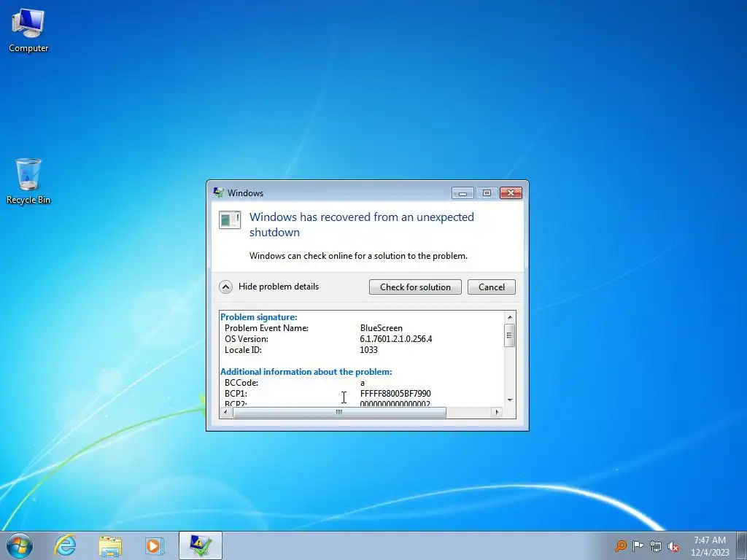Click the Locale ID value 1033
747x560 pixels.
(x=368, y=350)
